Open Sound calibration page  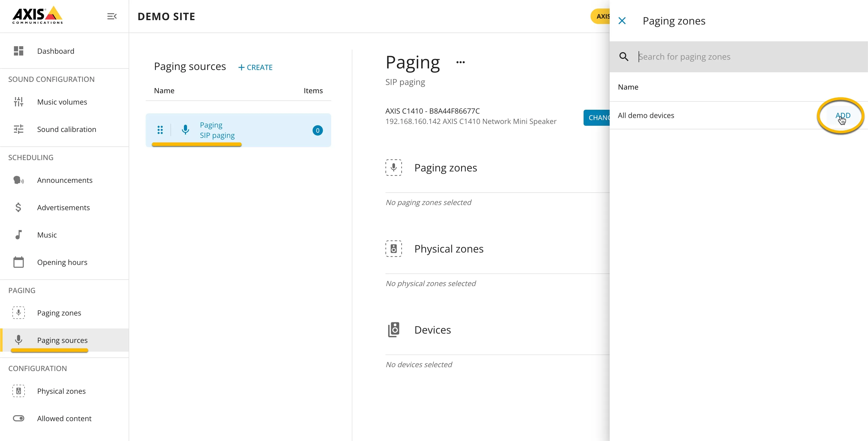point(66,129)
